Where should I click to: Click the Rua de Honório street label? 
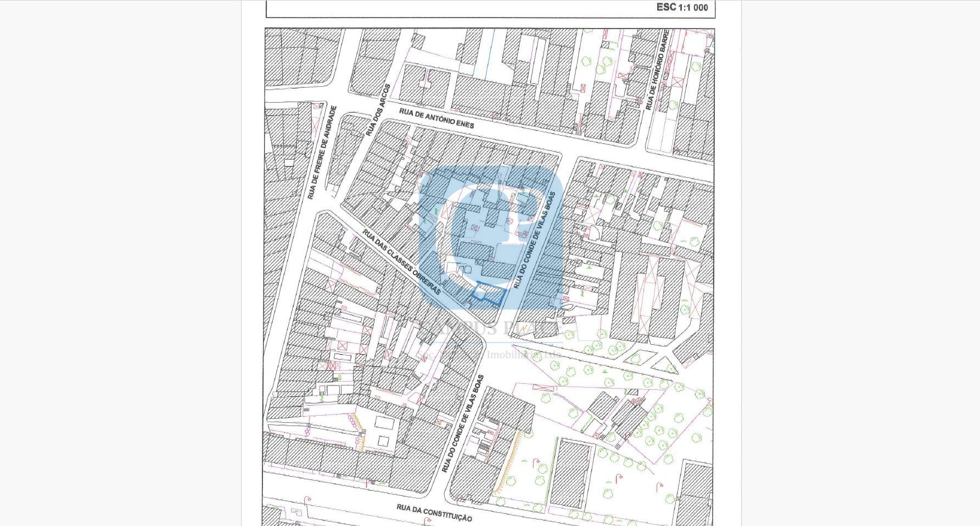click(657, 70)
